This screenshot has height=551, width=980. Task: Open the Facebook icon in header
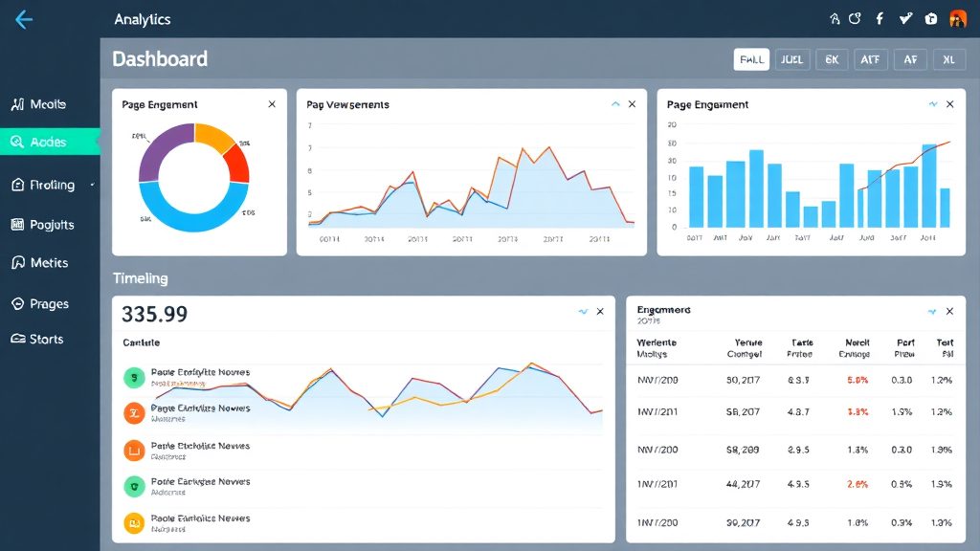(880, 19)
